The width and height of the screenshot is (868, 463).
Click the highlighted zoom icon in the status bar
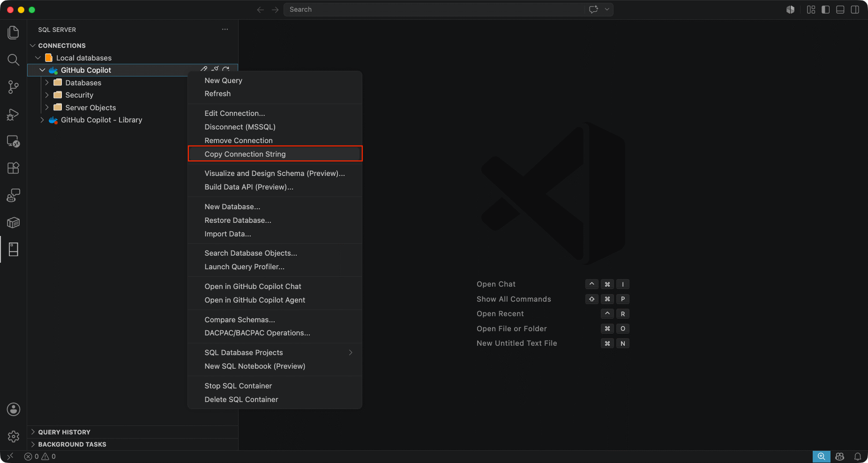point(821,456)
